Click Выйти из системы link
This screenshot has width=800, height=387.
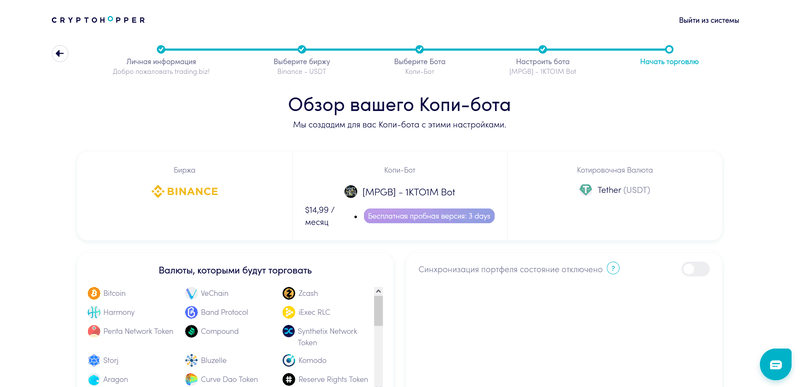(709, 20)
